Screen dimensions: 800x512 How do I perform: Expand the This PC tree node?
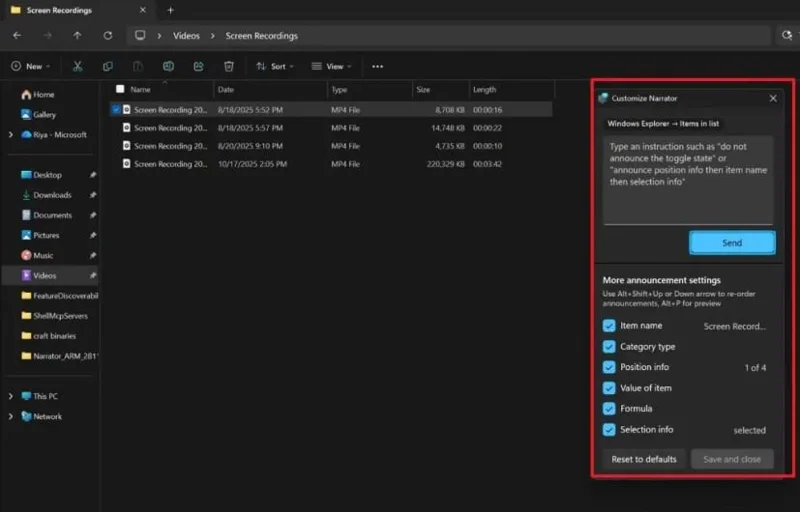click(11, 396)
